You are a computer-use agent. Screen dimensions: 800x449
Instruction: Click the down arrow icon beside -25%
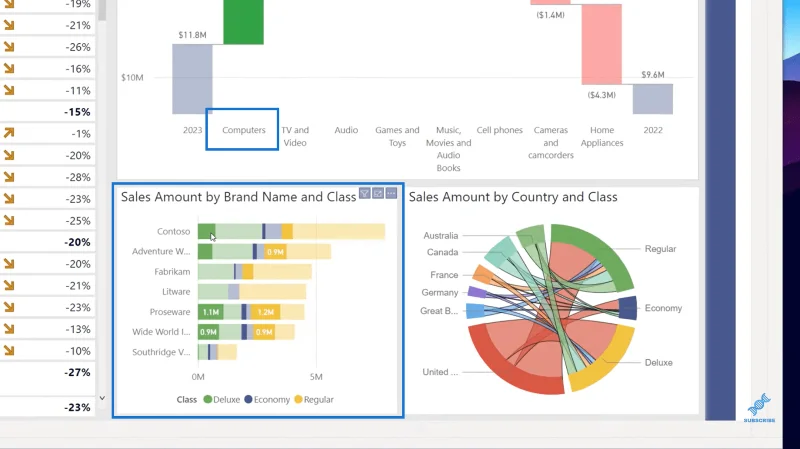[9, 220]
